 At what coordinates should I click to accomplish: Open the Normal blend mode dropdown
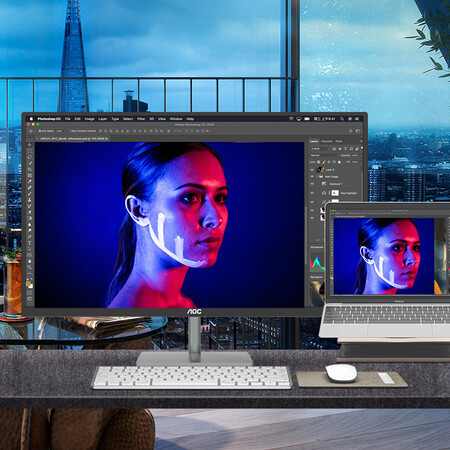point(325,155)
